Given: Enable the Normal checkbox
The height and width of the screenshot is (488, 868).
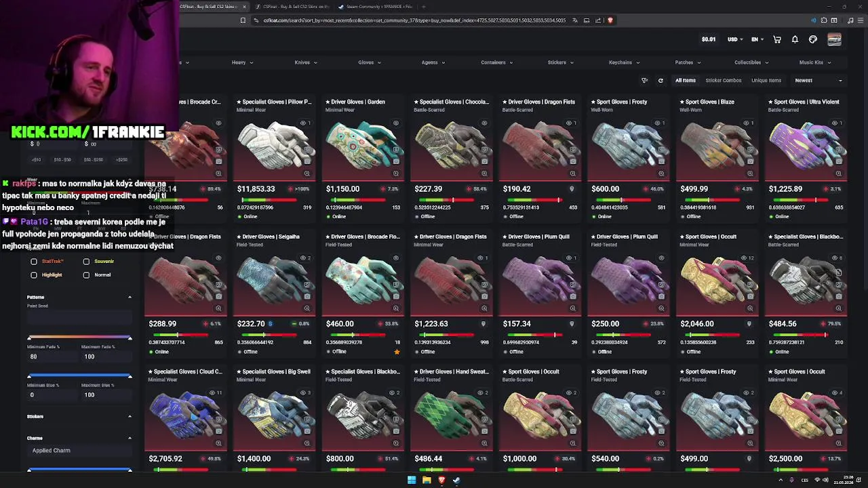Looking at the screenshot, I should [86, 275].
